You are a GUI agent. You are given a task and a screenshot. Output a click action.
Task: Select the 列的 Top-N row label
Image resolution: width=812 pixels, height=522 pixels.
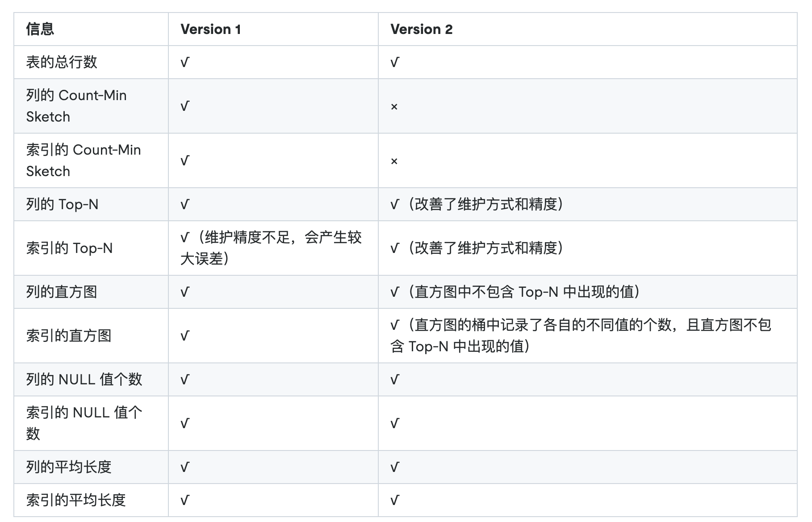(62, 204)
